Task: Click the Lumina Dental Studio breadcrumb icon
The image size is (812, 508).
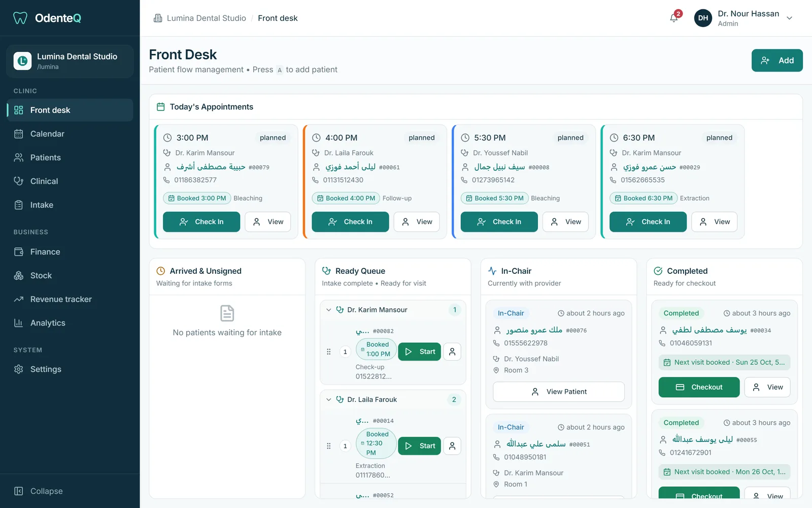Action: (158, 18)
